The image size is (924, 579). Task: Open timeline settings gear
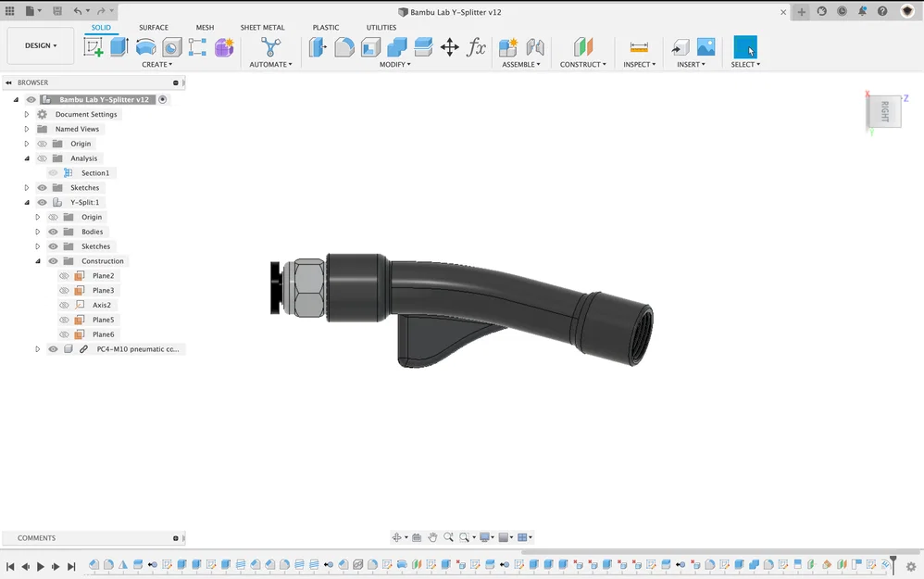pos(911,567)
